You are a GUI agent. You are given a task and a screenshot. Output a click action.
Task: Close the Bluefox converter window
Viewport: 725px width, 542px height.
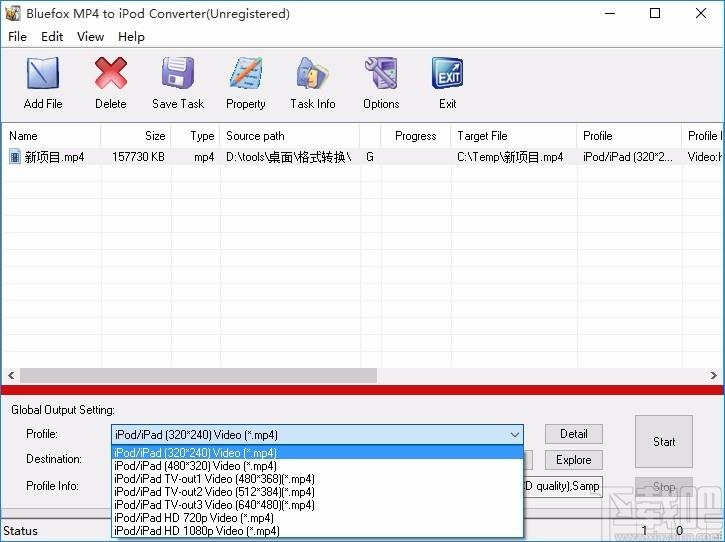point(700,13)
